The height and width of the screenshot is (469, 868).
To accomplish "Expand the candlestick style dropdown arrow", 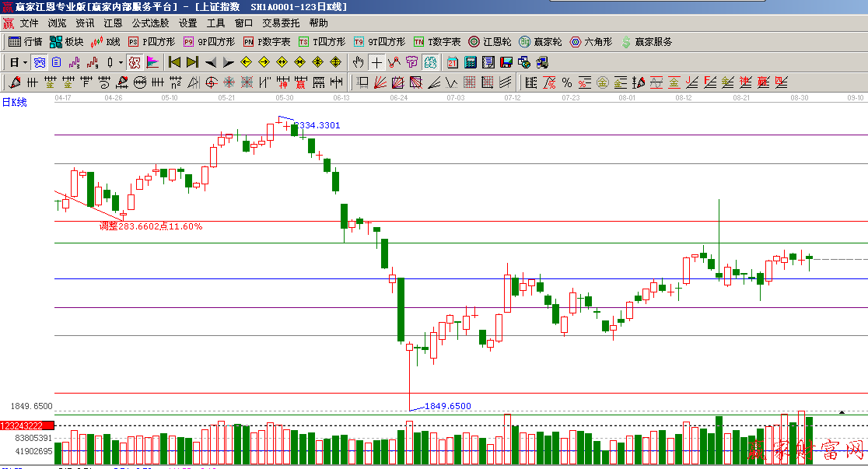I will pos(121,62).
